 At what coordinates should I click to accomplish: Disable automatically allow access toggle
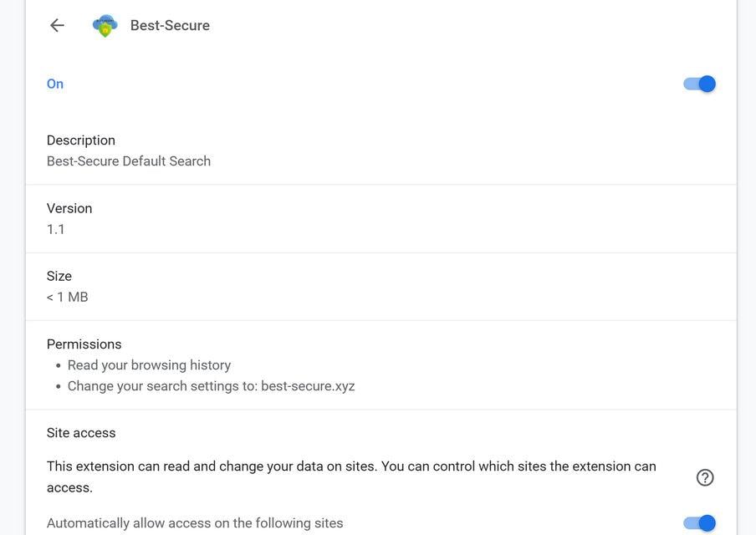point(700,523)
